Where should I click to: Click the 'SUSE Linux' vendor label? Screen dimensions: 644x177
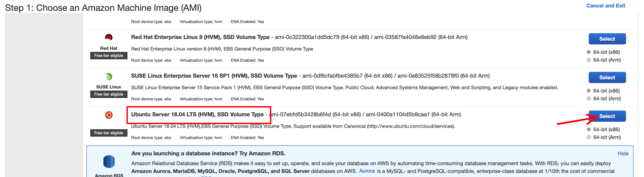[109, 87]
